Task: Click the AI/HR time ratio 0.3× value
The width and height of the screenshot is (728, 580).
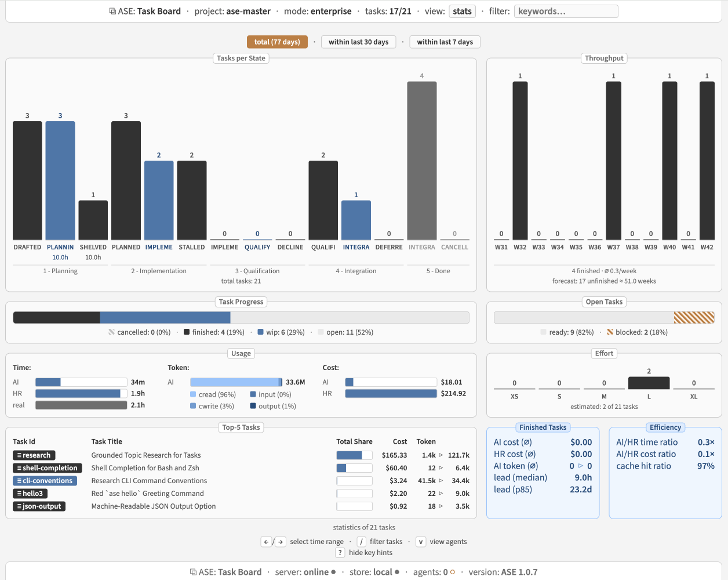Action: pos(706,442)
